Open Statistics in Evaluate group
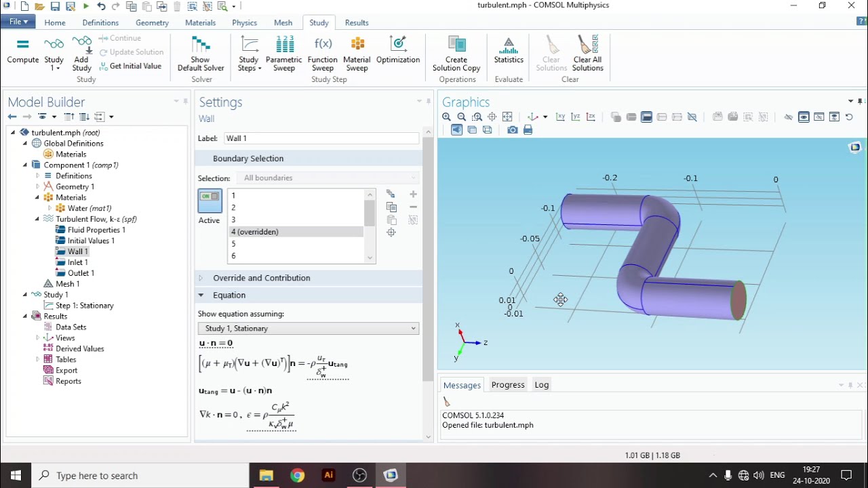The width and height of the screenshot is (868, 488). (509, 51)
